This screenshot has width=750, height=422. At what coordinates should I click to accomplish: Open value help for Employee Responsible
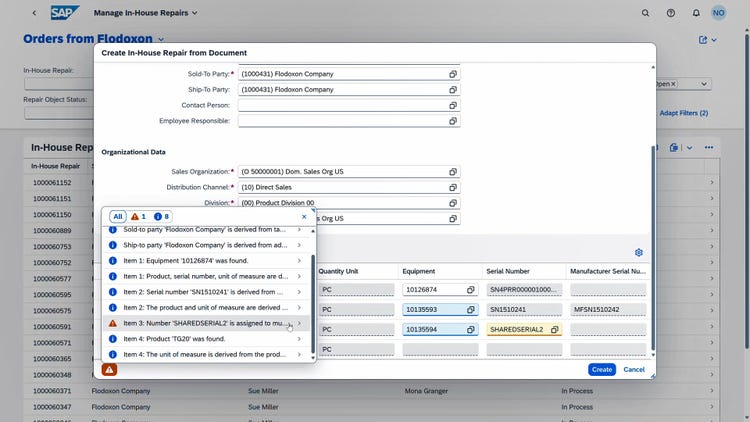pyautogui.click(x=452, y=121)
